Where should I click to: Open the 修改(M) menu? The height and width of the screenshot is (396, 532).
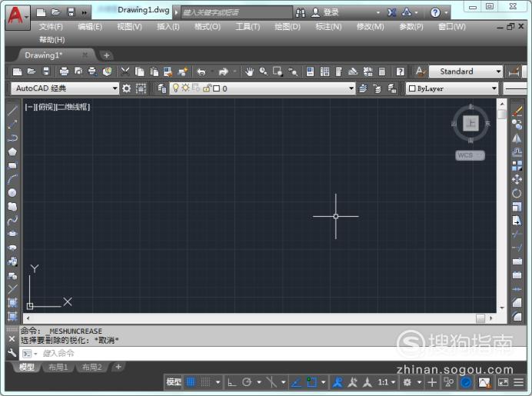coord(370,26)
